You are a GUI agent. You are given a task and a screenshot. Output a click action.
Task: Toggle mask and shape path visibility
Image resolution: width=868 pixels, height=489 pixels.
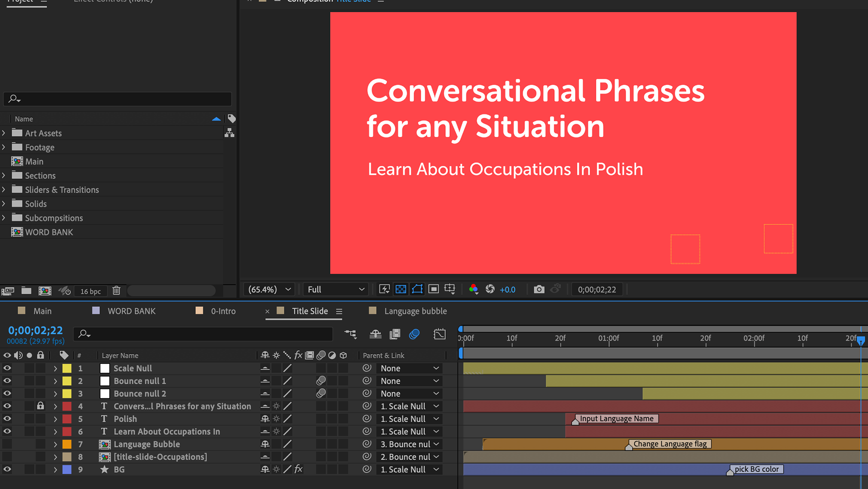[x=417, y=289]
